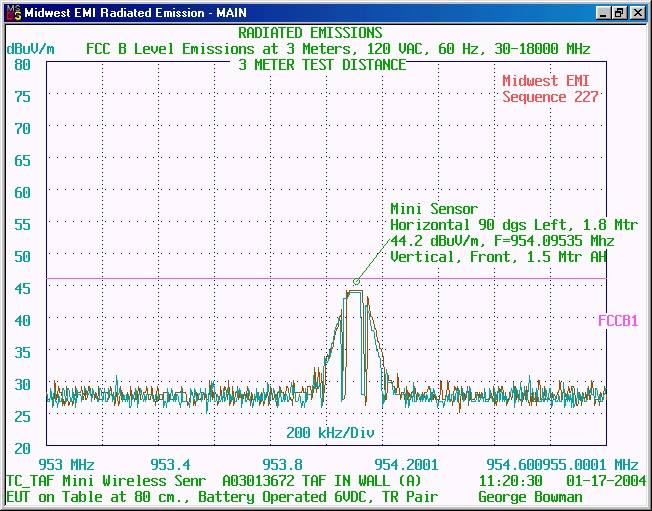Image resolution: width=652 pixels, height=511 pixels.
Task: Click the Sequence 227 text
Action: [550, 97]
